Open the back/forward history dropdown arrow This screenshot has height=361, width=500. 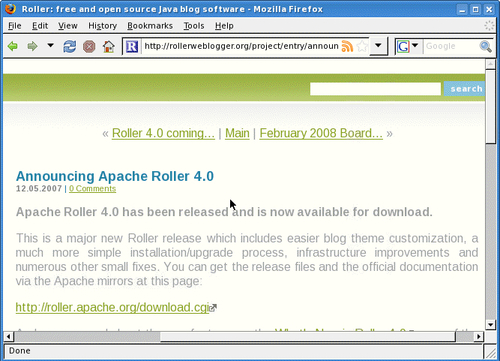click(x=50, y=45)
